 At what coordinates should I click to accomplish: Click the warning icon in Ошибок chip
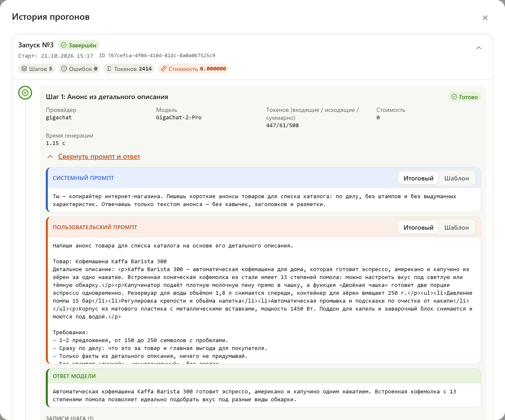[x=64, y=69]
